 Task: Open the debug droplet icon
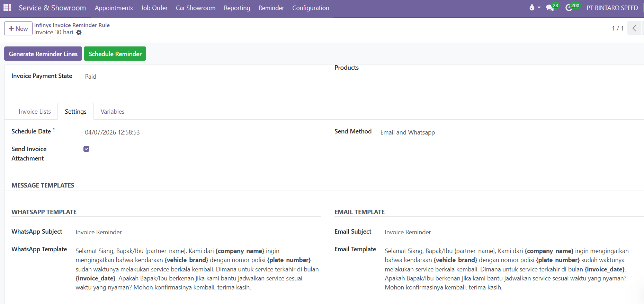point(532,8)
